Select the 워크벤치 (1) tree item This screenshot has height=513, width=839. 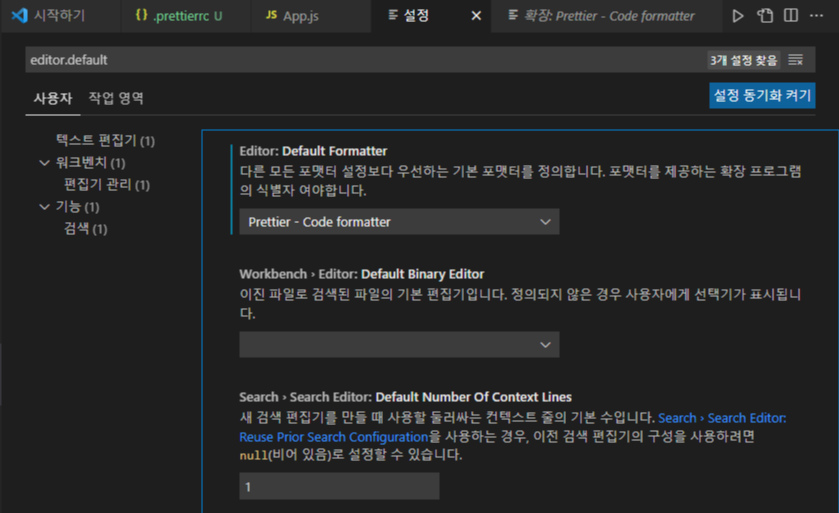click(90, 163)
